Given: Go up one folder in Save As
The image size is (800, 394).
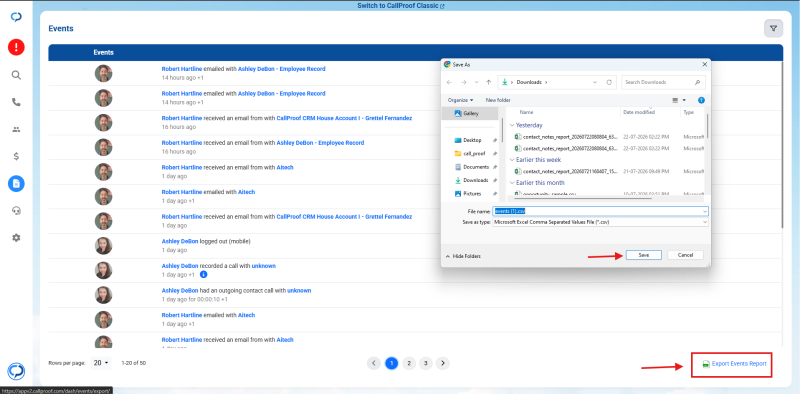Looking at the screenshot, I should [489, 82].
